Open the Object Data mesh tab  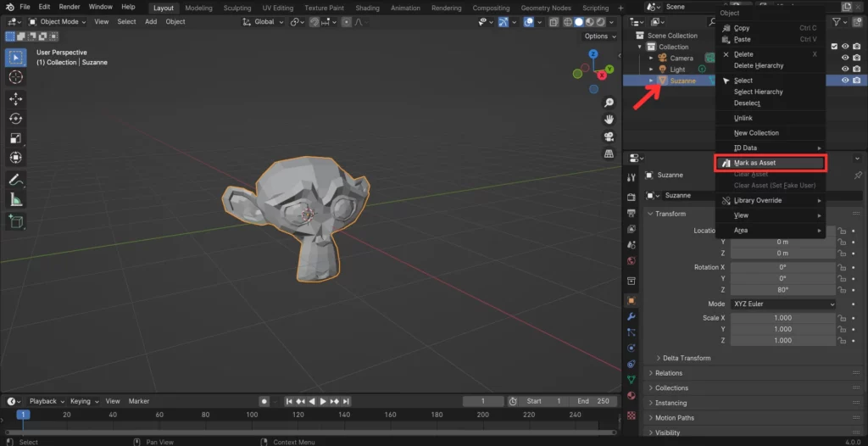pos(631,380)
